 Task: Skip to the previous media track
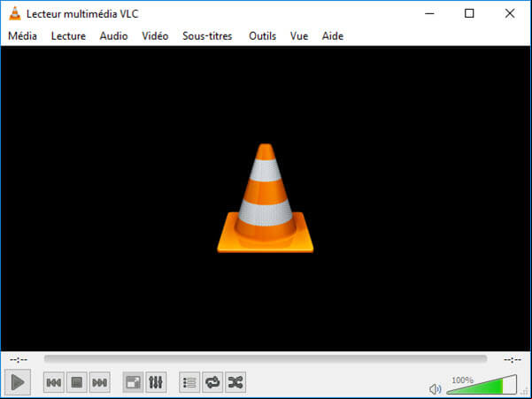pyautogui.click(x=54, y=383)
